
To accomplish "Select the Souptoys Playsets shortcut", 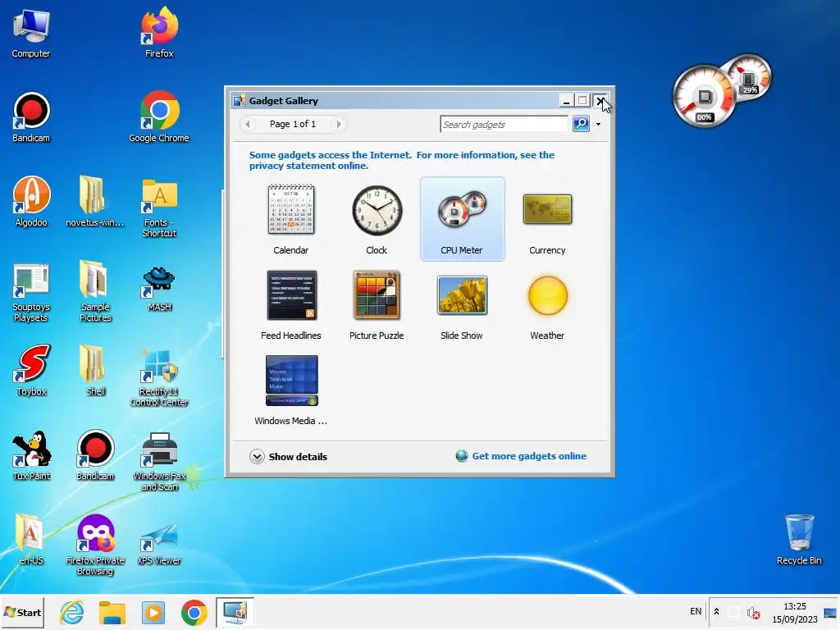I will point(31,293).
